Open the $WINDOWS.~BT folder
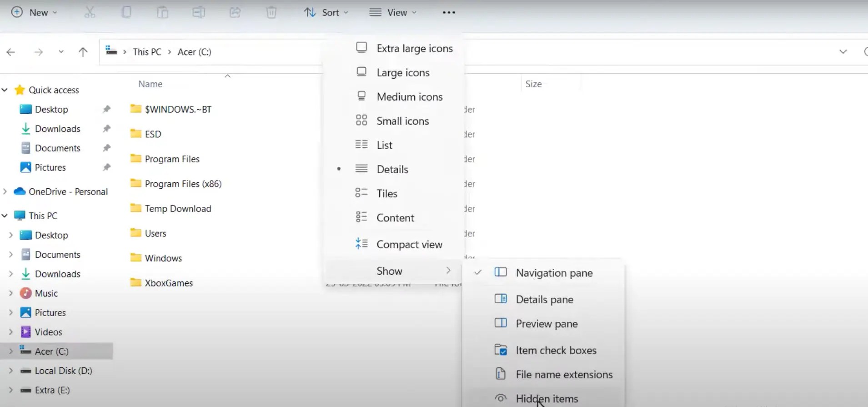 (x=171, y=109)
